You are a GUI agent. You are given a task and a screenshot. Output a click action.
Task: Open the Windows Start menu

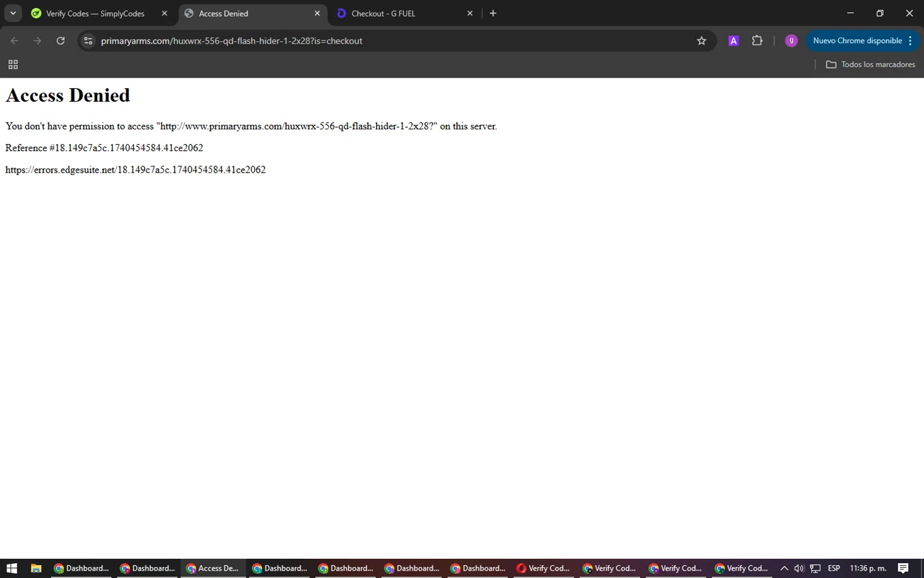point(12,568)
